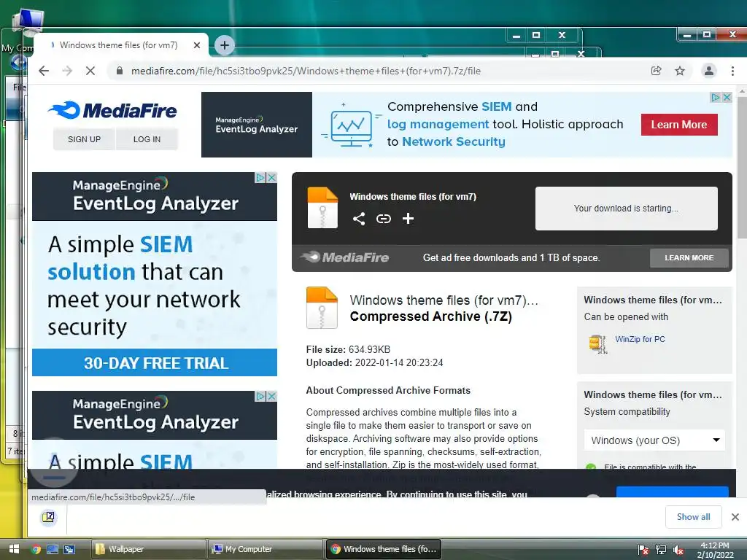Click the WinZip for PC link
Screen dimensions: 747x560
click(x=640, y=339)
